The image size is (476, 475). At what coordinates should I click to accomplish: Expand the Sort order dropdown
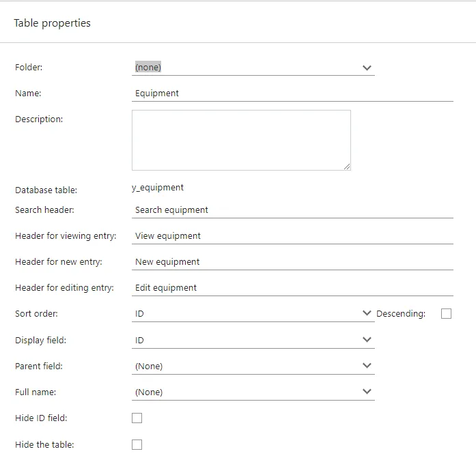[x=253, y=314]
